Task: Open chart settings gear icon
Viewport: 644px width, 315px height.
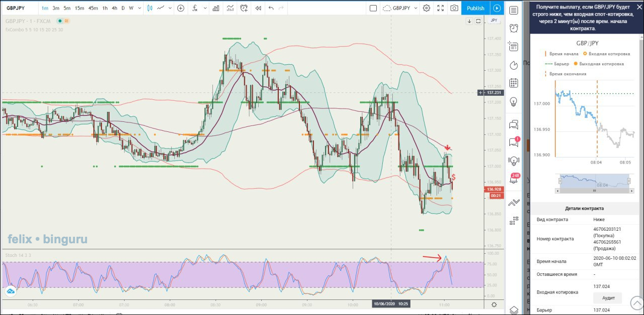Action: [426, 8]
